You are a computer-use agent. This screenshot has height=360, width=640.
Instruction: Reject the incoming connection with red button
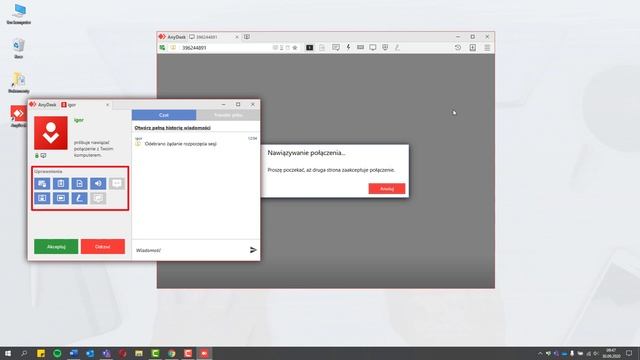point(103,247)
